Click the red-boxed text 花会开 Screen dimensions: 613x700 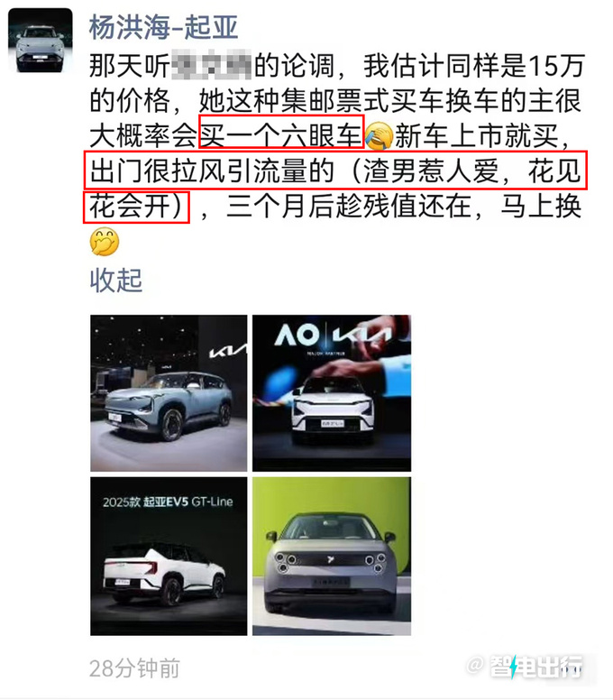tap(136, 207)
